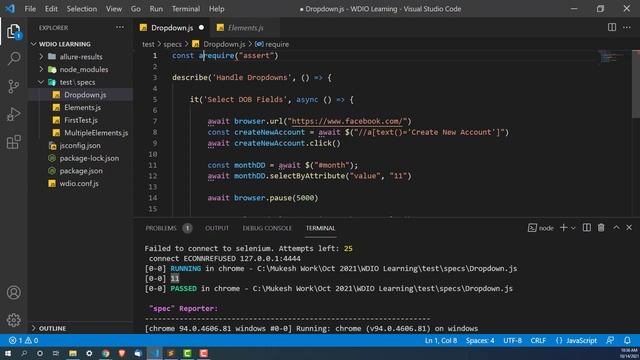Create a new terminal with plus icon
The height and width of the screenshot is (360, 640).
pos(563,228)
